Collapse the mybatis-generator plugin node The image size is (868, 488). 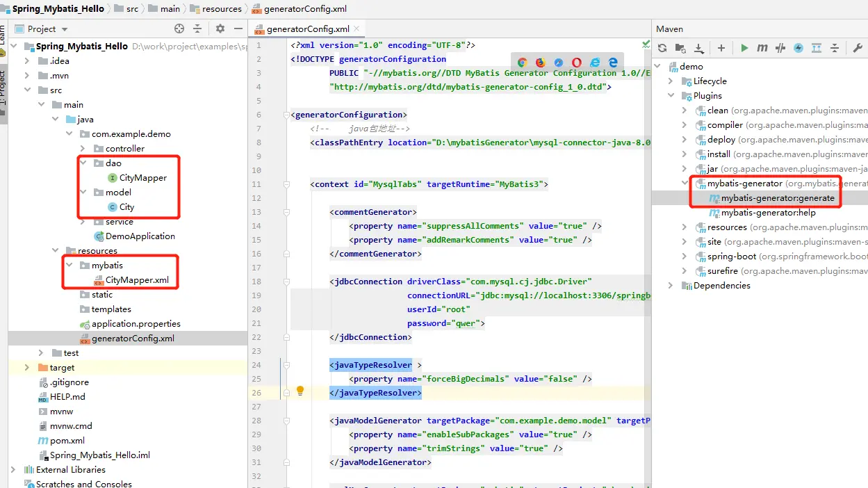click(x=685, y=183)
